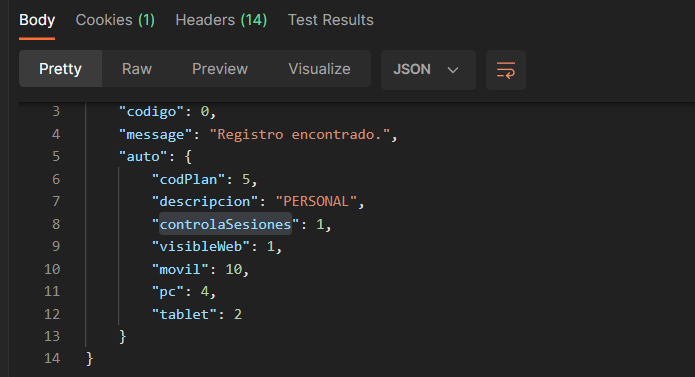Toggle the wrap lines icon
This screenshot has width=695, height=377.
[x=506, y=70]
